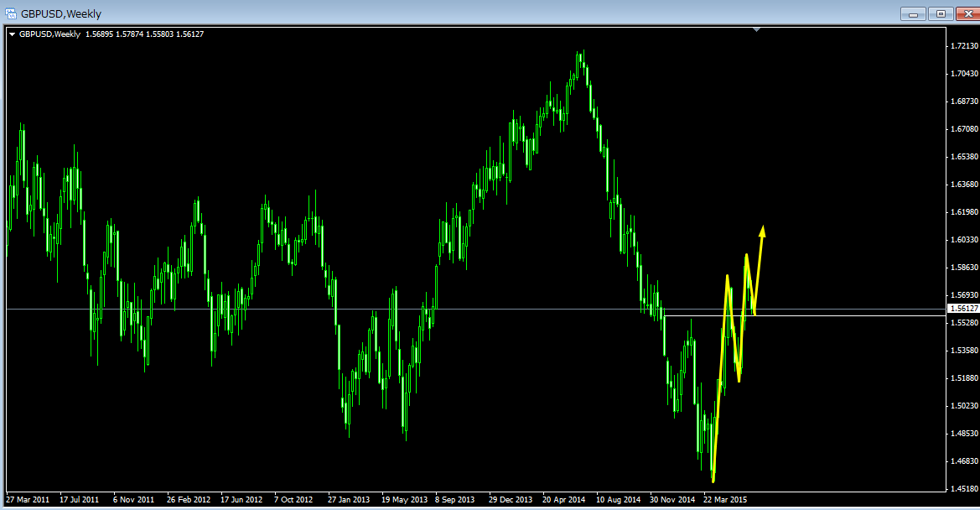Click the 20 Apr 2014 date label
Image resolution: width=980 pixels, height=510 pixels.
pyautogui.click(x=563, y=499)
